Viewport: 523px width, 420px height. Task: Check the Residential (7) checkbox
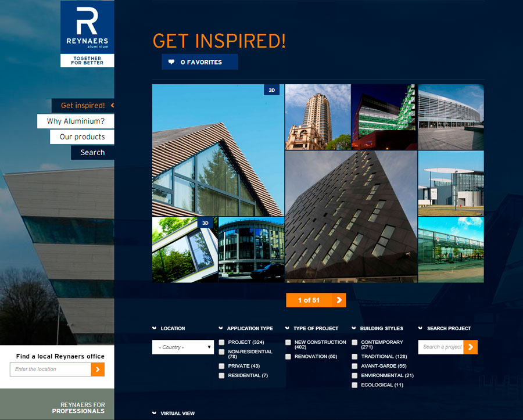[x=221, y=376]
